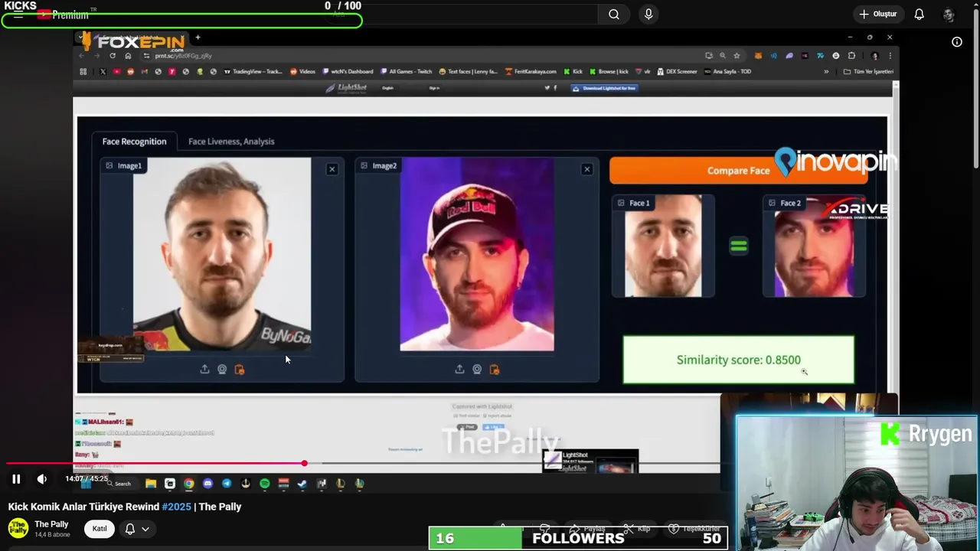Reload page in streamed Chrome window

pyautogui.click(x=113, y=56)
